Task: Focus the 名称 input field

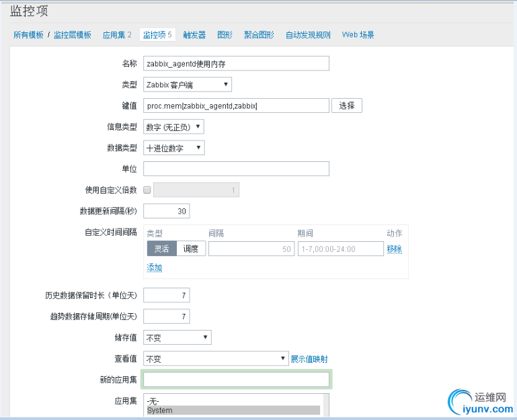Action: pos(236,64)
